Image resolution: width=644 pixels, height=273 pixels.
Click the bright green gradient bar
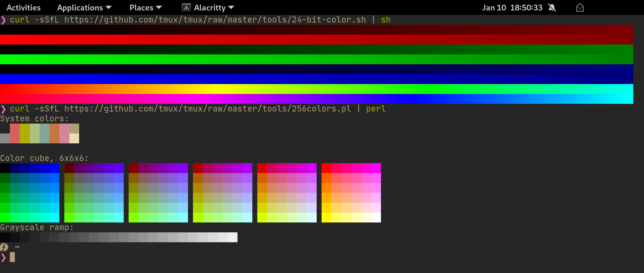pos(317,59)
